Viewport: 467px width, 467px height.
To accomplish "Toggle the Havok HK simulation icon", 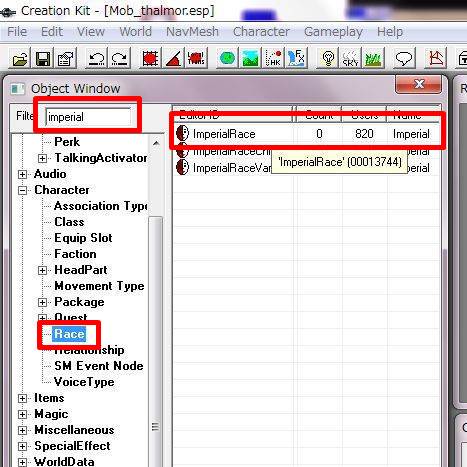I will click(273, 59).
